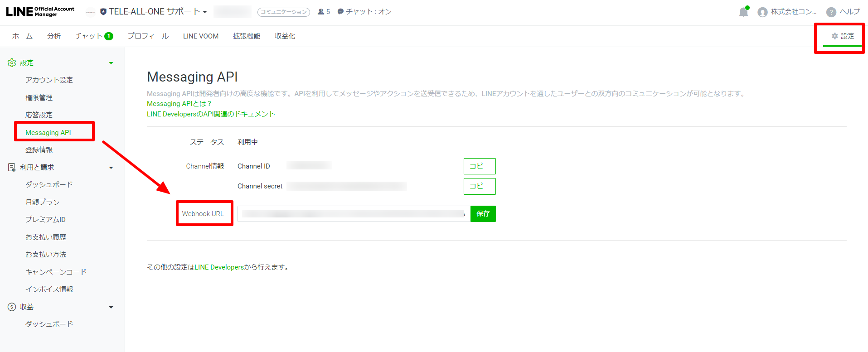868x352 pixels.
Task: Open the LINE VOOM tab
Action: [x=201, y=36]
